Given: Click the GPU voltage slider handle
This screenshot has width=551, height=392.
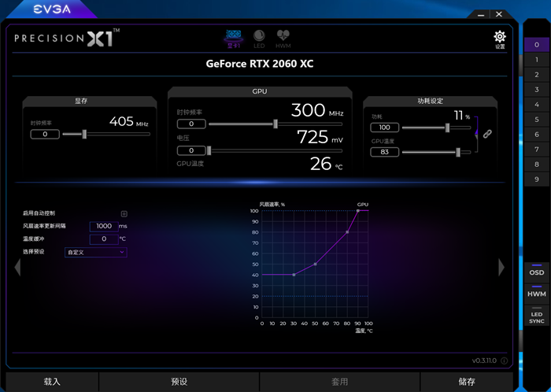Looking at the screenshot, I should (x=209, y=150).
